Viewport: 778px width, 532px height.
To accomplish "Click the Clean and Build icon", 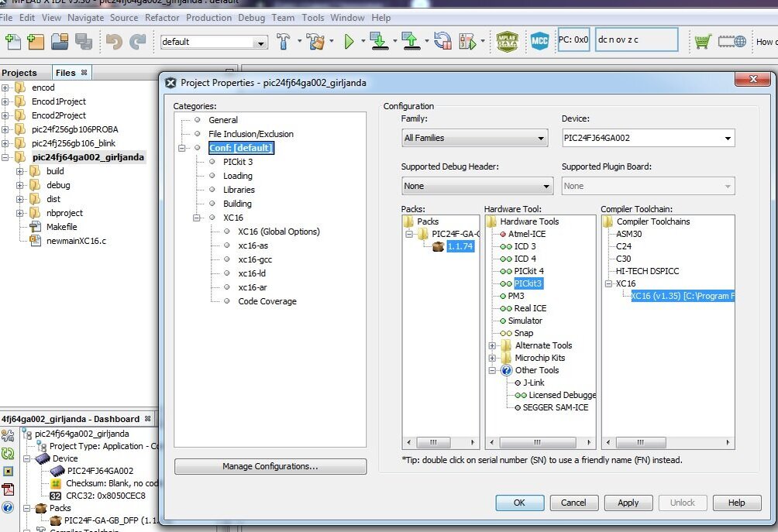I will (315, 42).
